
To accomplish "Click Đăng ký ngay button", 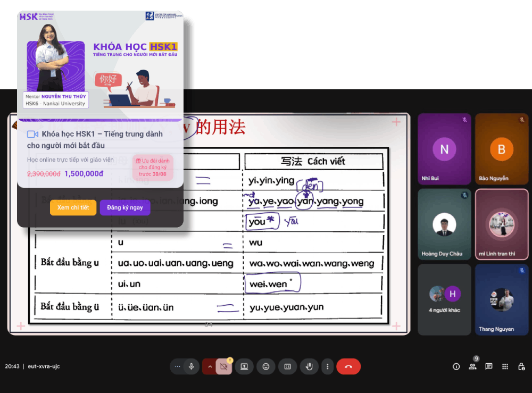I will (x=125, y=207).
